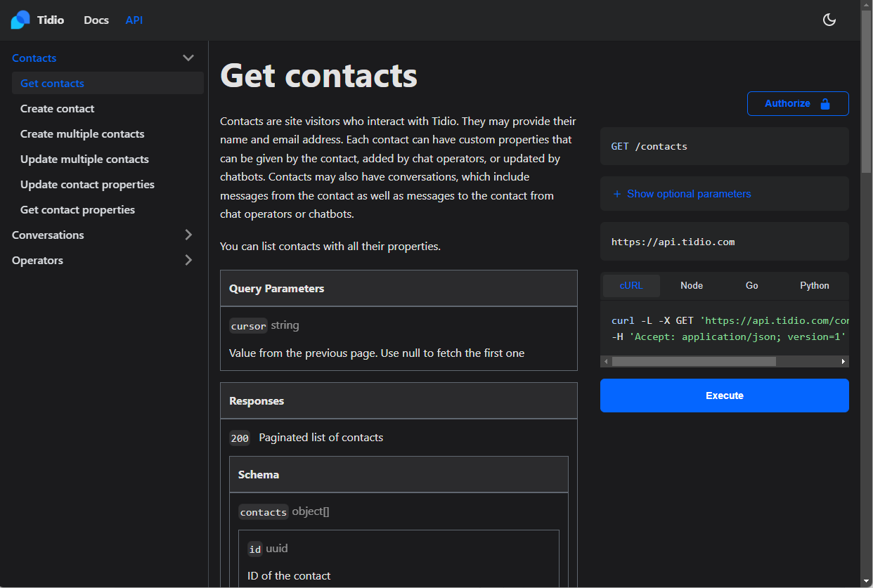Click the 'Paginated list of contacts' text

click(321, 437)
